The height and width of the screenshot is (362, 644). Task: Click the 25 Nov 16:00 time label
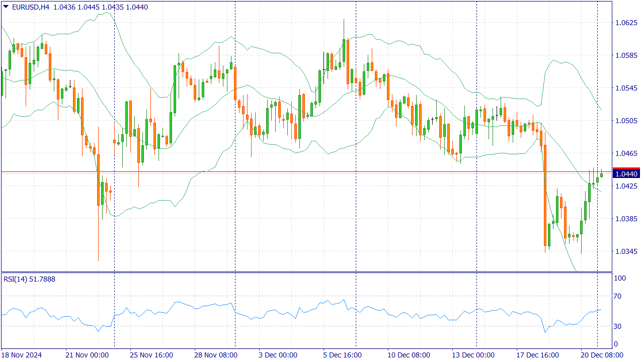(x=151, y=355)
